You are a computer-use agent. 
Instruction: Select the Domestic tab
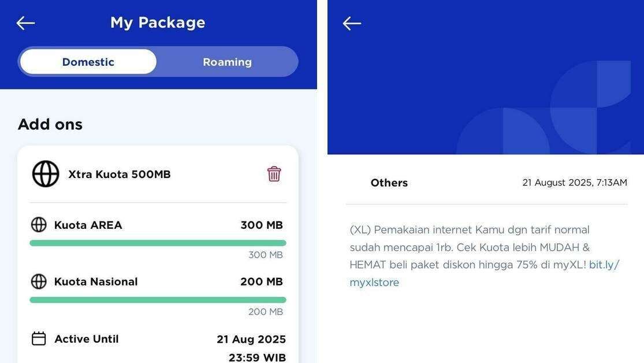(x=88, y=62)
